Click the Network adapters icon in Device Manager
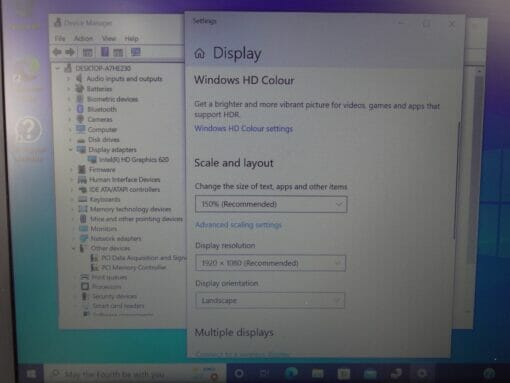The image size is (510, 383). pos(84,238)
